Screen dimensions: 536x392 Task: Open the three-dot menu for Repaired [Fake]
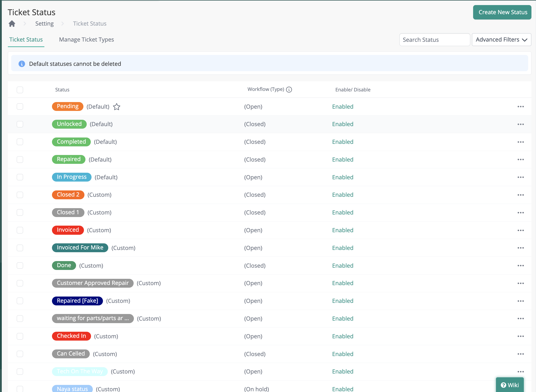pos(521,301)
